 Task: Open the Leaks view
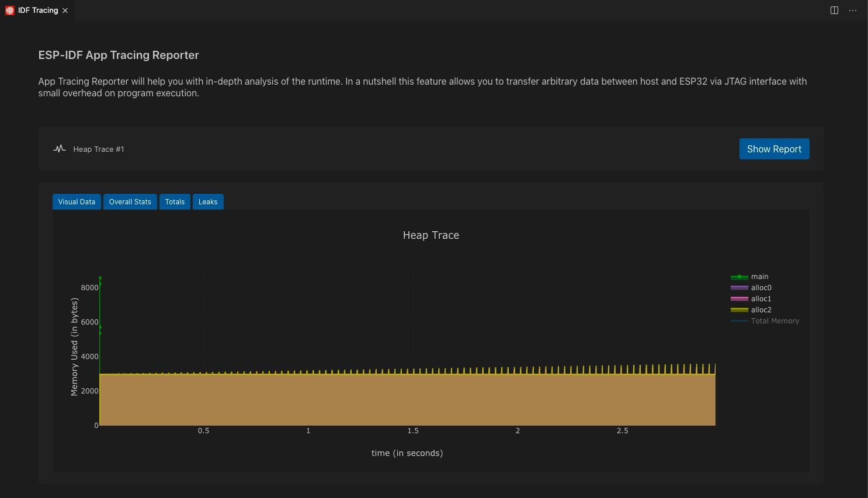[x=208, y=201]
